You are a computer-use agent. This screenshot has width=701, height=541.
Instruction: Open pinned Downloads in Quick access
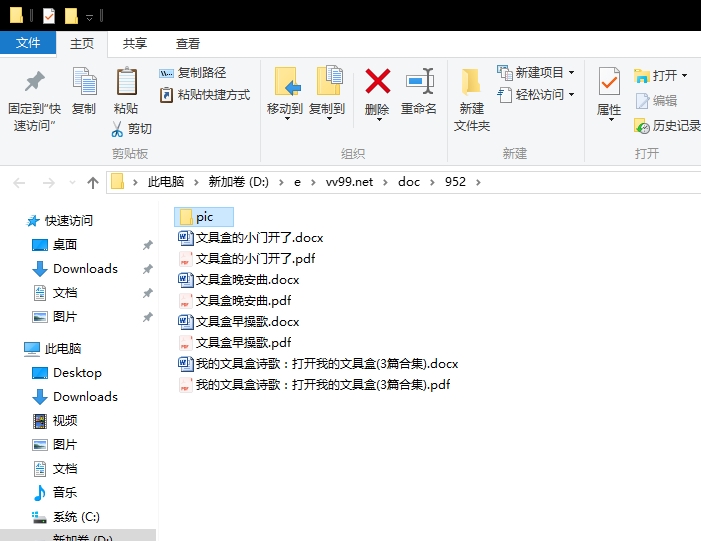coord(75,269)
